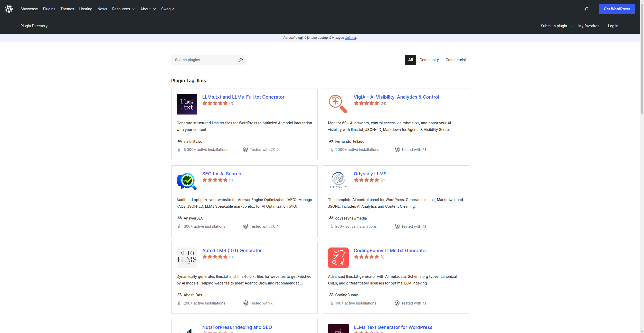Open the Themes navigation item
The width and height of the screenshot is (644, 333).
pyautogui.click(x=67, y=9)
